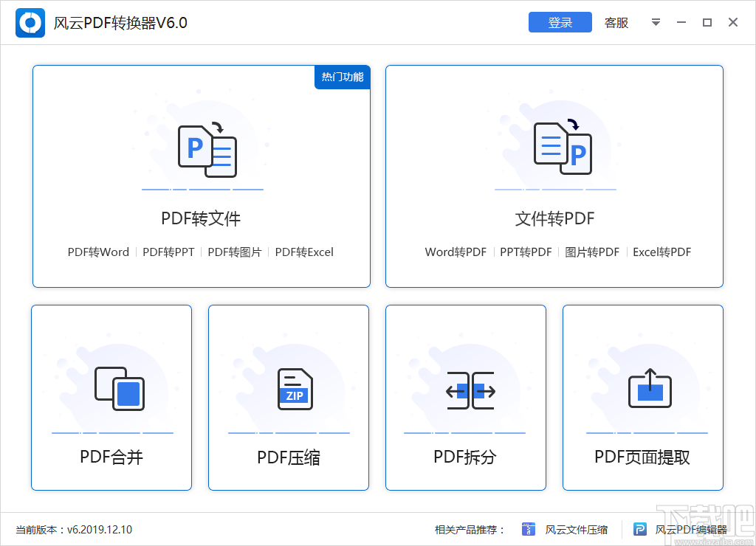Expand the title bar dropdown arrow menu
The image size is (756, 546).
(656, 22)
